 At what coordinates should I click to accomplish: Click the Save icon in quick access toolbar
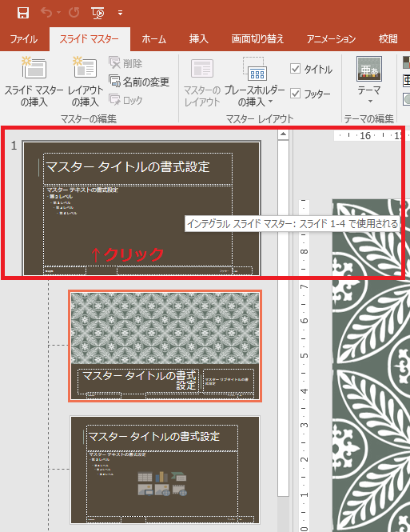pyautogui.click(x=23, y=13)
